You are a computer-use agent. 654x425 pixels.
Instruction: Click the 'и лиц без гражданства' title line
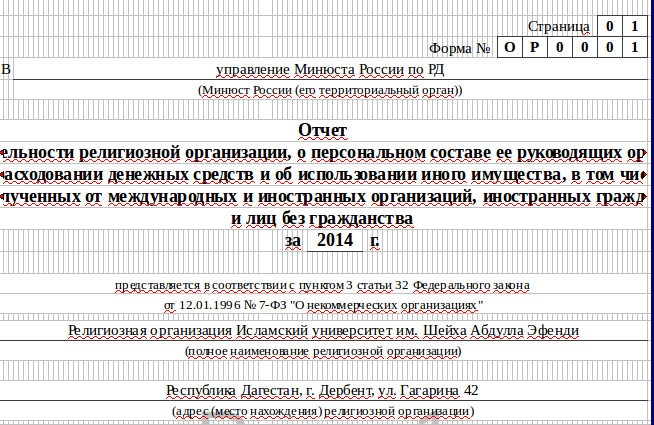click(x=321, y=218)
